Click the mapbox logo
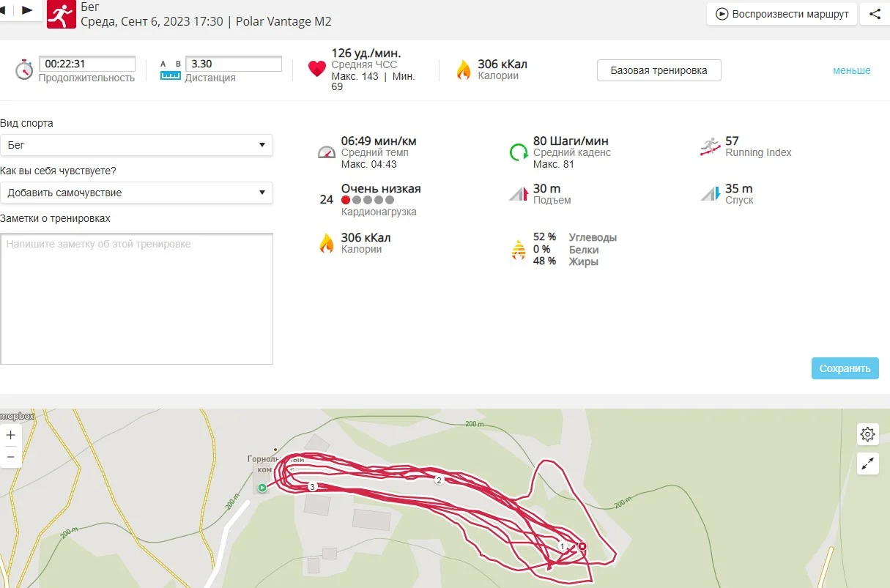Viewport: 890px width, 588px height. (17, 416)
